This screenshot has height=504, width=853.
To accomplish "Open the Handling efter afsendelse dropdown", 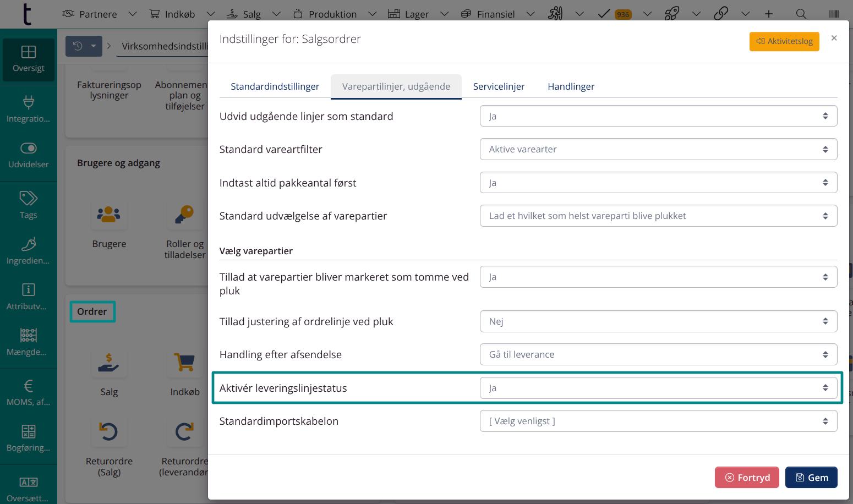I will pyautogui.click(x=658, y=355).
